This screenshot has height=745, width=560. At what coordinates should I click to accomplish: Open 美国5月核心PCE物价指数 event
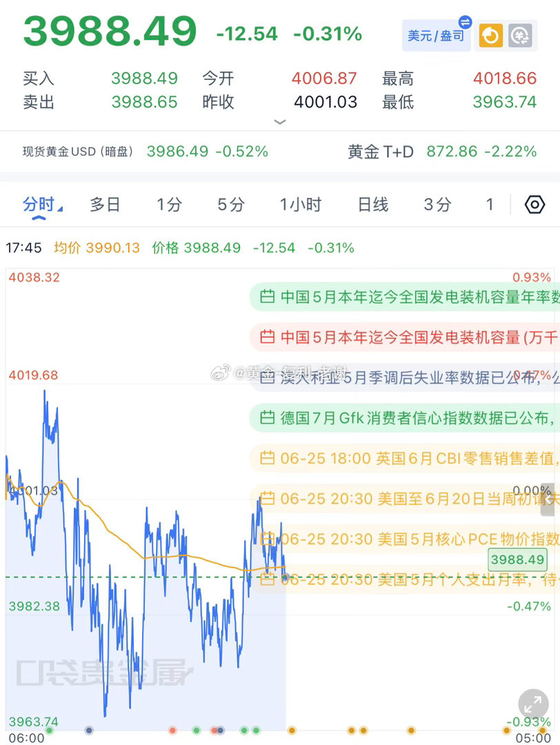[x=405, y=539]
